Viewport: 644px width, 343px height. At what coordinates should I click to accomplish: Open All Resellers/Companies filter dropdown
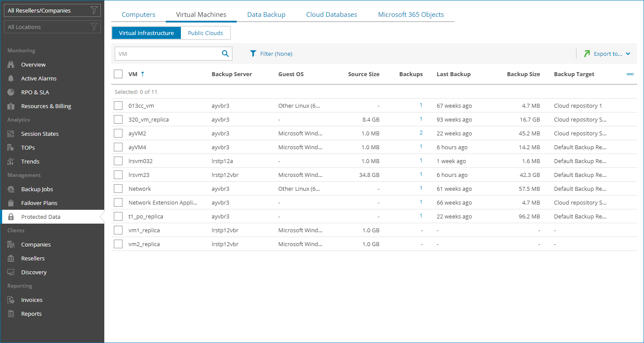pyautogui.click(x=52, y=10)
